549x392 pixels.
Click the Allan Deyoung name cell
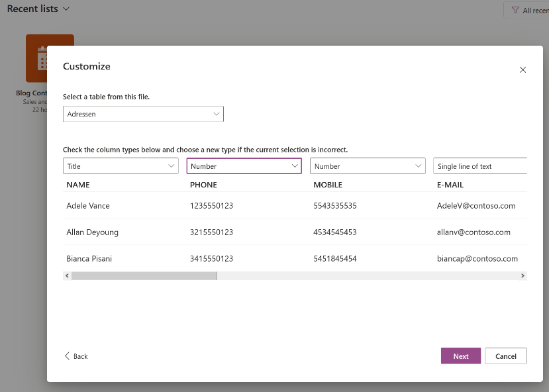point(93,232)
